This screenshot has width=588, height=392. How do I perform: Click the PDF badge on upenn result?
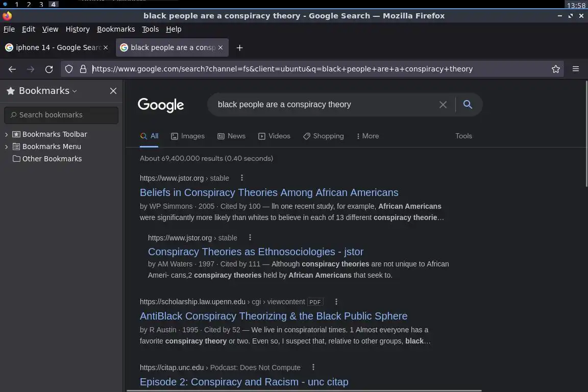click(x=315, y=302)
